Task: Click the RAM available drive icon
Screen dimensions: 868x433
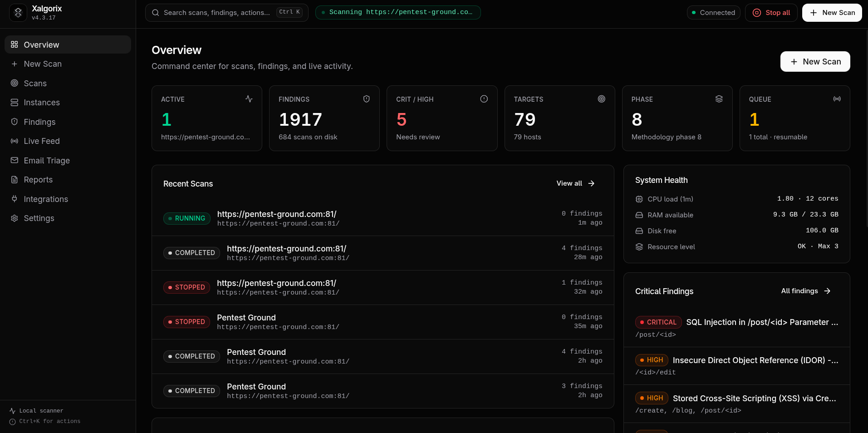Action: tap(639, 215)
